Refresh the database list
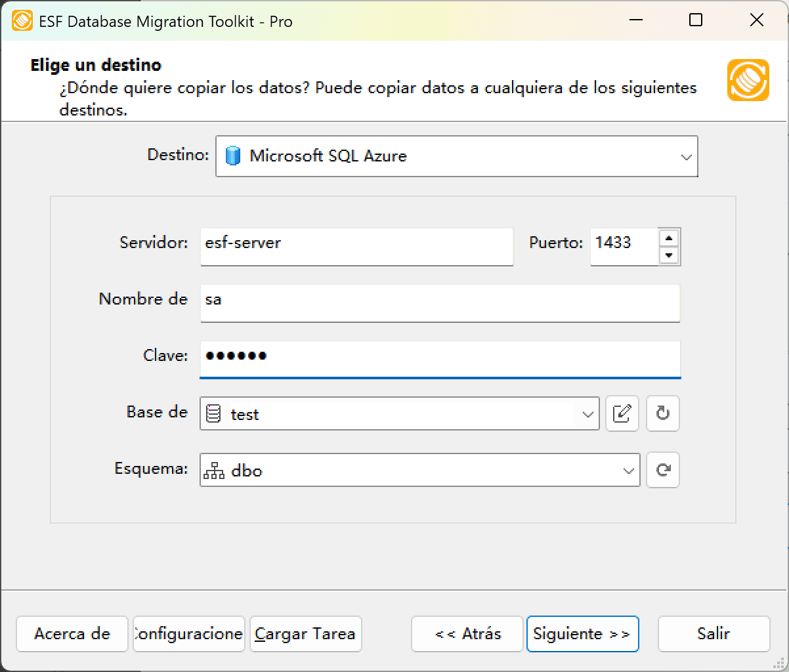The image size is (789, 672). pos(662,413)
